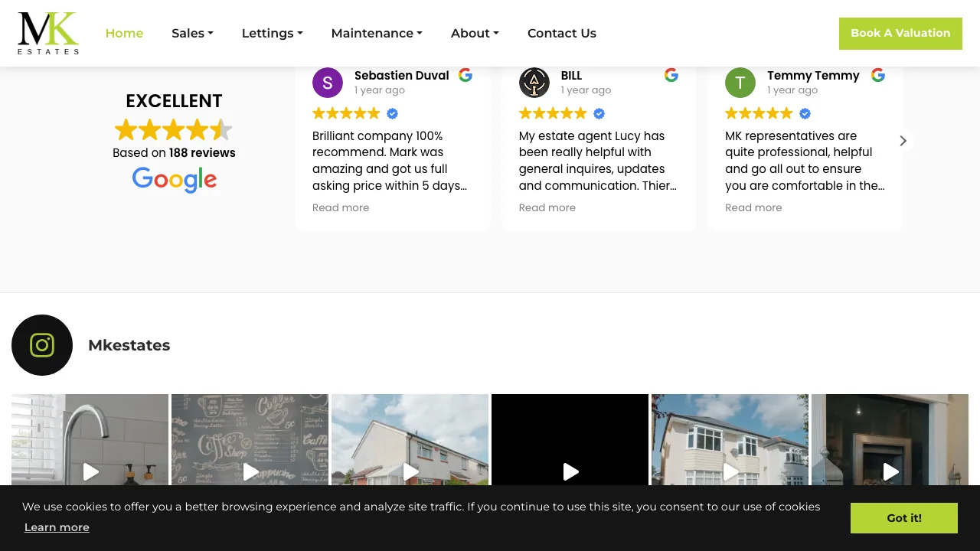Accept cookies with the Got it! button
This screenshot has height=551, width=980.
point(903,518)
